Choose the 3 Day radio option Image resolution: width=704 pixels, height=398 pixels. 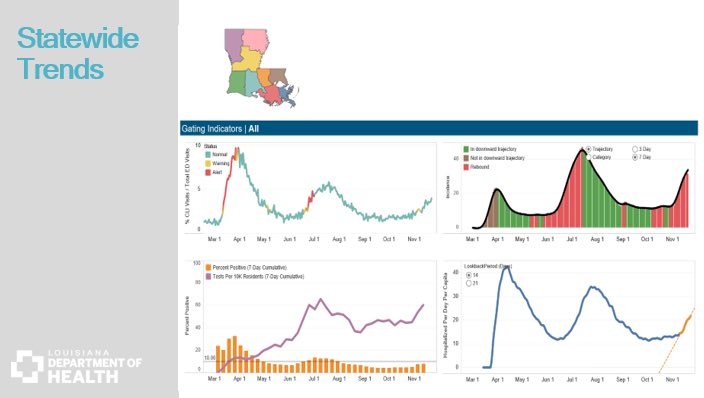pos(635,149)
